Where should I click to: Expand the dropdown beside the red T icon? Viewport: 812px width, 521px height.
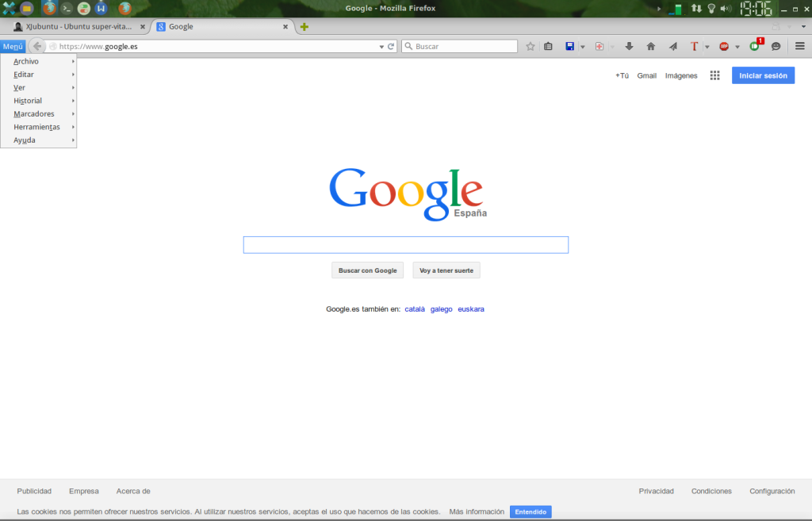pos(707,47)
